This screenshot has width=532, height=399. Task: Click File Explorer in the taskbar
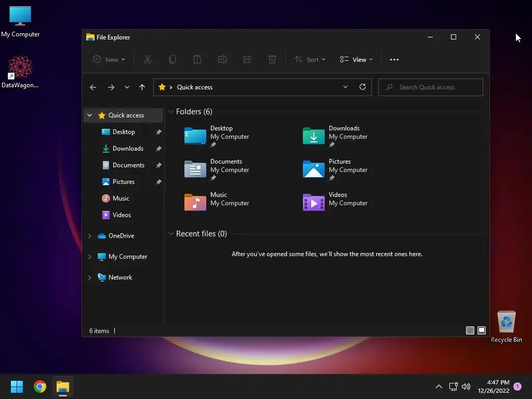63,387
